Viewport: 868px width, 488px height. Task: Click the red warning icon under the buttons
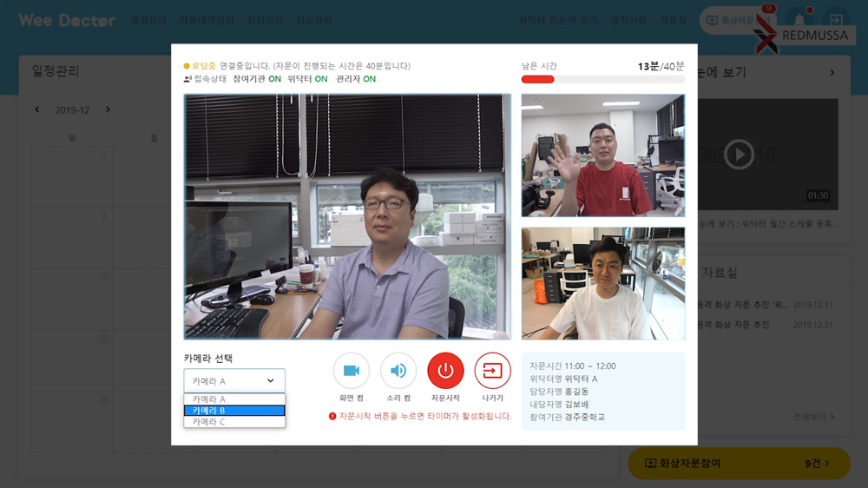pos(332,416)
